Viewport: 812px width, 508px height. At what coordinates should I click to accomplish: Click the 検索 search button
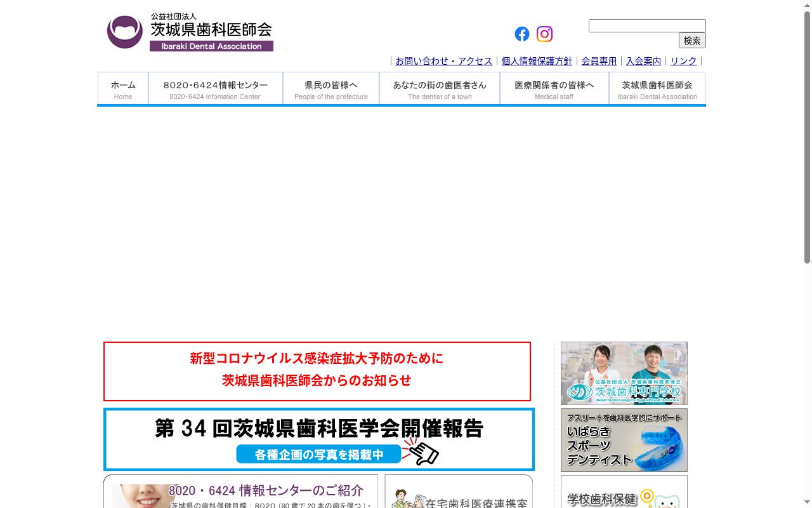pyautogui.click(x=692, y=41)
